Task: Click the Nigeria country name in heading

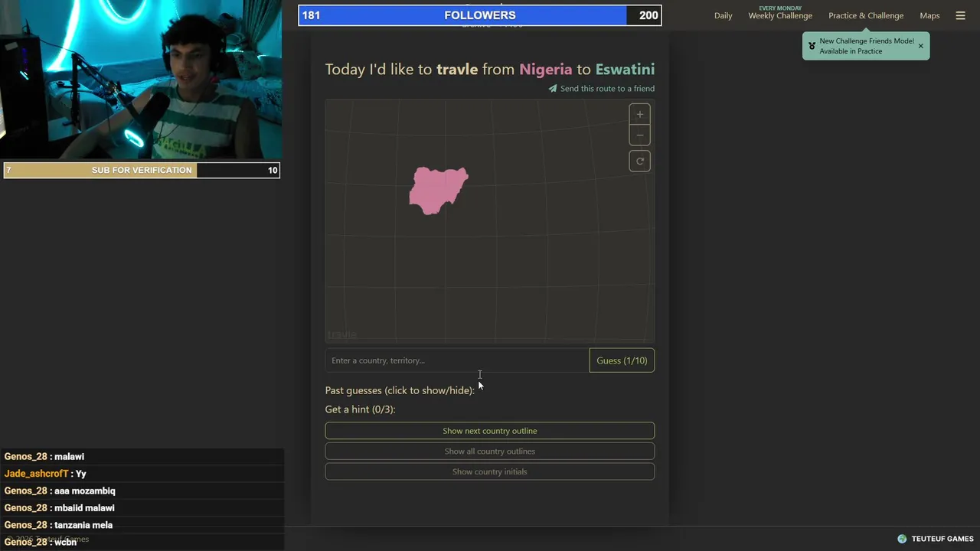Action: [546, 70]
